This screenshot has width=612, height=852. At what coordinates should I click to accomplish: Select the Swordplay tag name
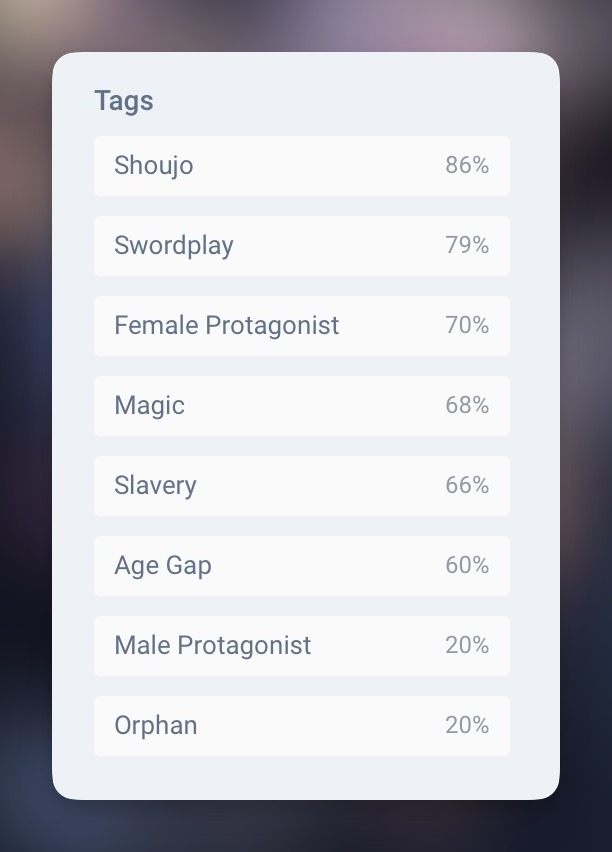point(174,246)
